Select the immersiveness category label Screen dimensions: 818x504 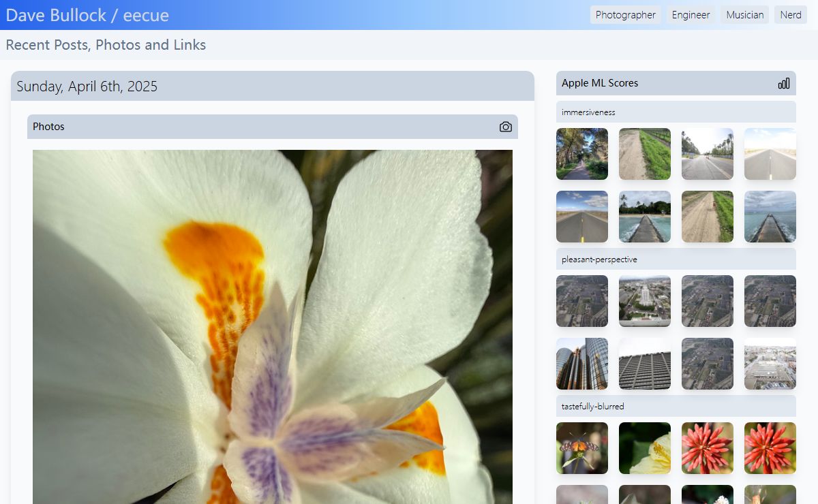(588, 112)
